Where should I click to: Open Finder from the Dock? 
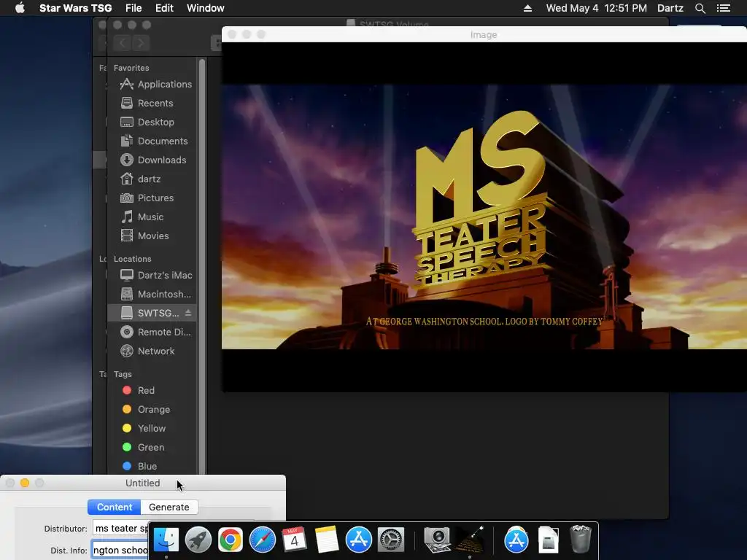[166, 540]
